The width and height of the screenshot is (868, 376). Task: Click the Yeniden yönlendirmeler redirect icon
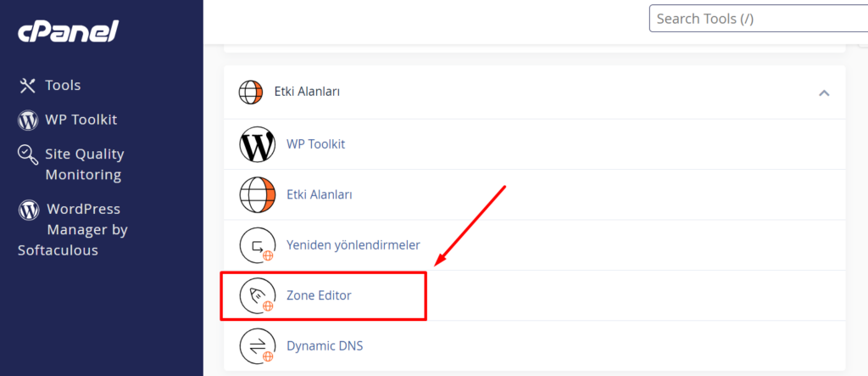[258, 245]
